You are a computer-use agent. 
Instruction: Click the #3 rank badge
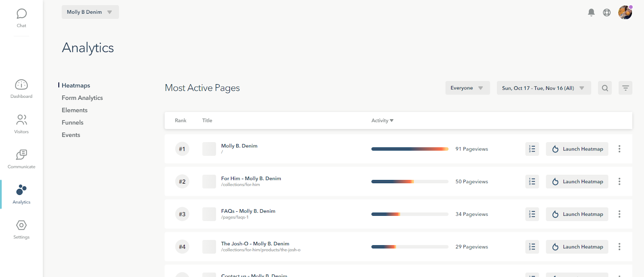point(182,214)
